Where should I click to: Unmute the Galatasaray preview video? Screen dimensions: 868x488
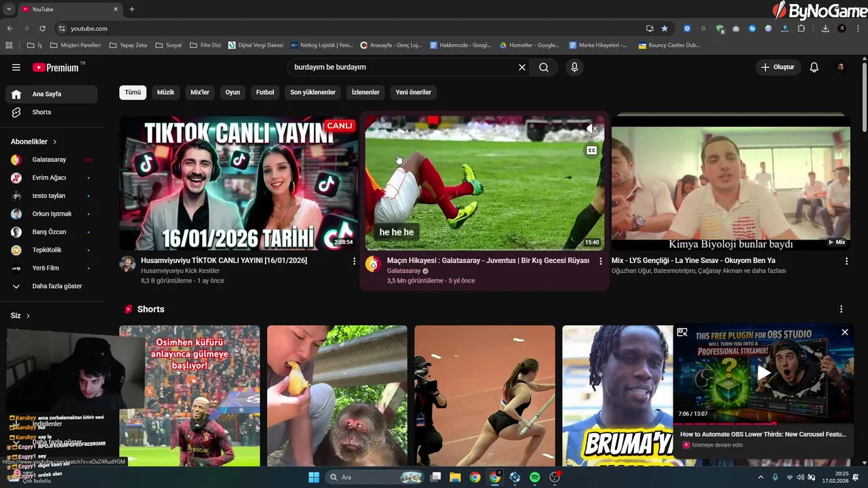click(x=591, y=128)
